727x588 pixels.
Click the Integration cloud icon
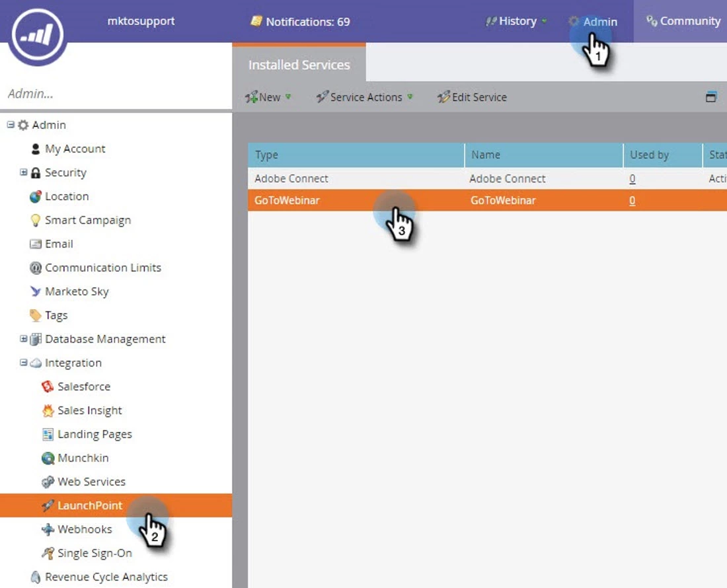[x=36, y=363]
